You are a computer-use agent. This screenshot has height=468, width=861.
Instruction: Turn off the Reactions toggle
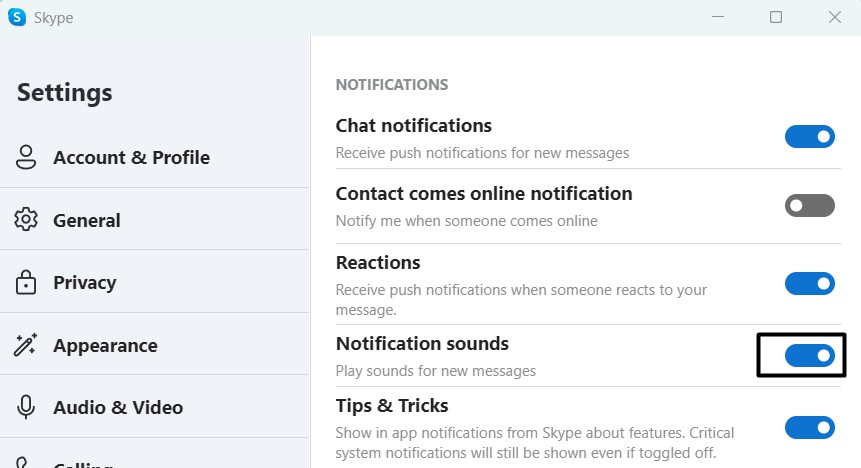[809, 284]
